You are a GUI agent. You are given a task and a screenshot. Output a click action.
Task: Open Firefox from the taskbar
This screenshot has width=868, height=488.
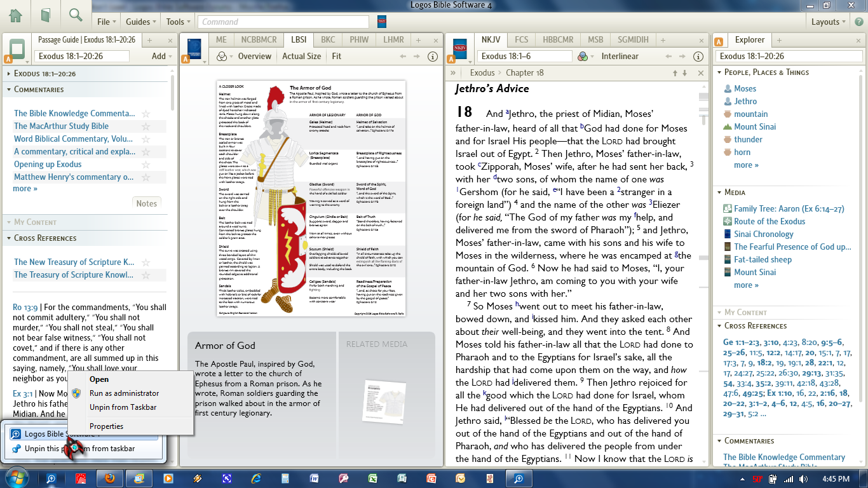coord(109,478)
